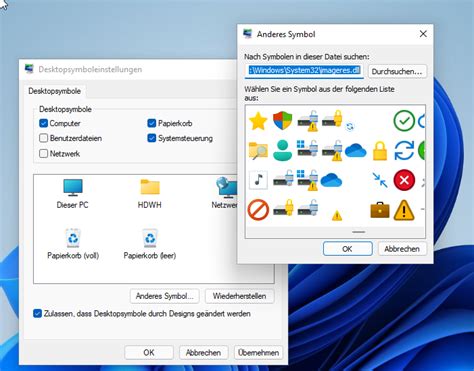Select the red circle X icon
The height and width of the screenshot is (371, 474).
pos(404,180)
